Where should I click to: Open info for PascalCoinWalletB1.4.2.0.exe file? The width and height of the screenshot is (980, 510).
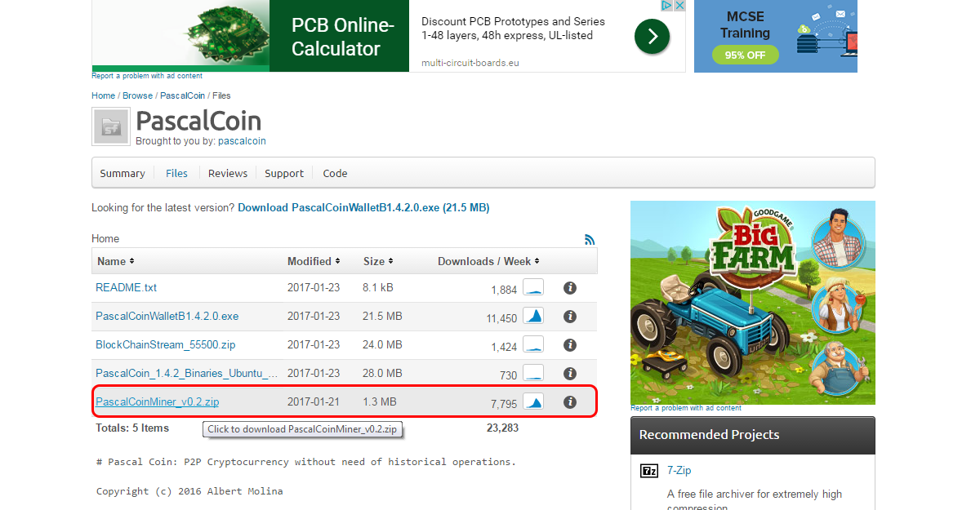[570, 317]
